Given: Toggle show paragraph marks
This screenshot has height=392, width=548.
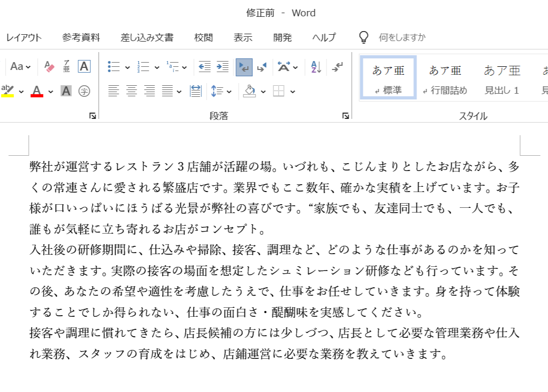Looking at the screenshot, I should (x=337, y=67).
